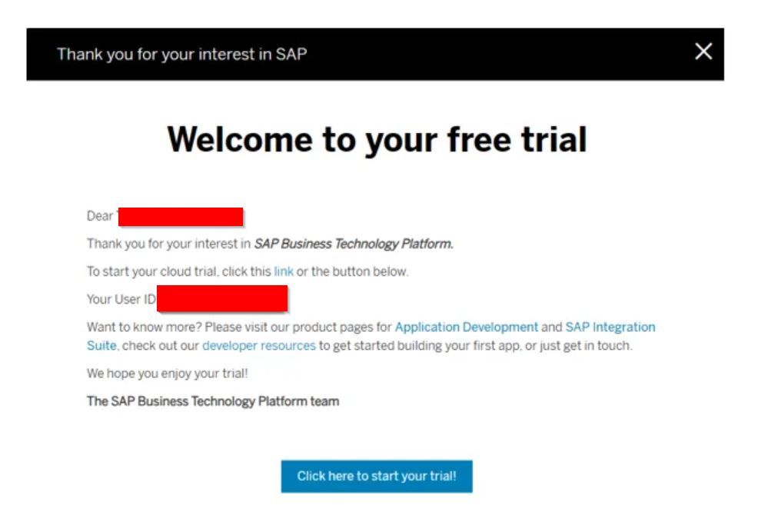Visit the developer resources link
Screen dimensions: 758x532
pyautogui.click(x=258, y=346)
